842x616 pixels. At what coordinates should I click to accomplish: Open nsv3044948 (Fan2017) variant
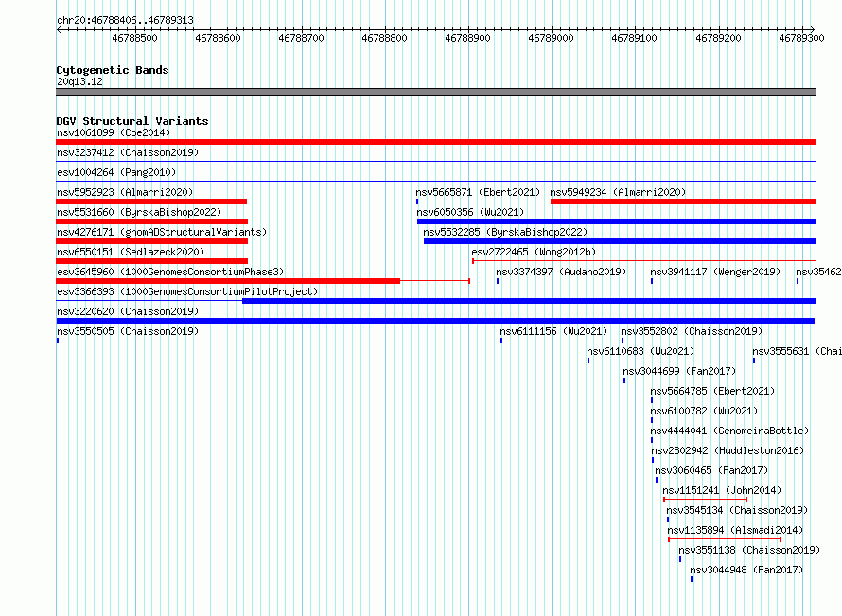pyautogui.click(x=746, y=570)
